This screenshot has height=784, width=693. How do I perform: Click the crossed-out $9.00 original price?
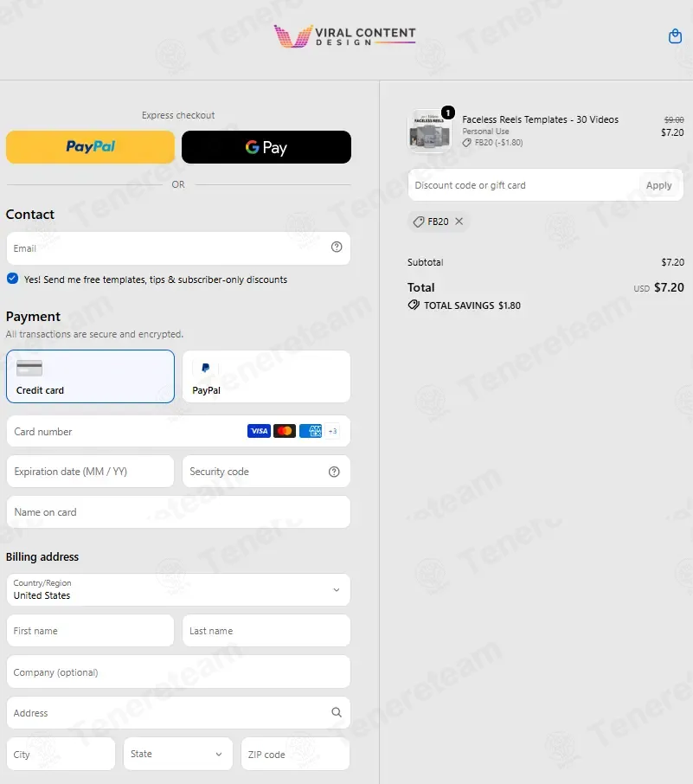(x=673, y=119)
